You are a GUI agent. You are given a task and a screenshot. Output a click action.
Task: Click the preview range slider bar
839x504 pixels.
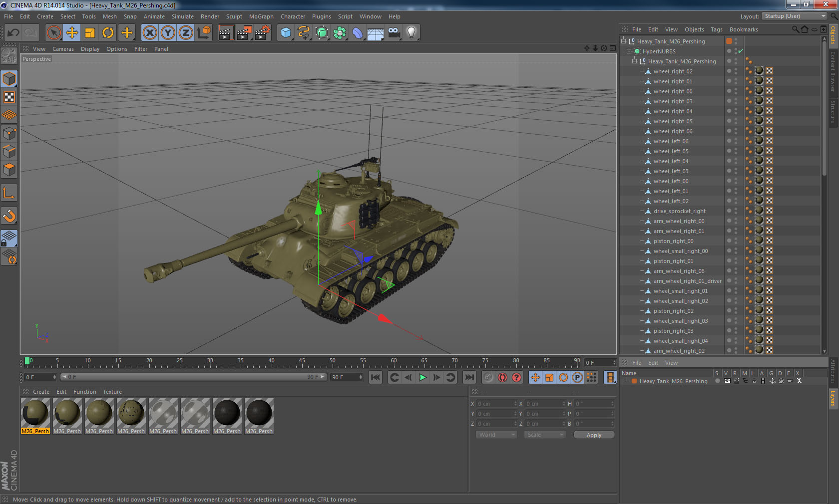pos(194,377)
